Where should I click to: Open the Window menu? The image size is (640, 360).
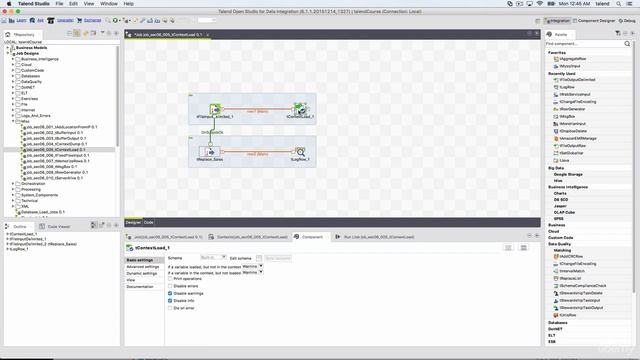pos(109,4)
